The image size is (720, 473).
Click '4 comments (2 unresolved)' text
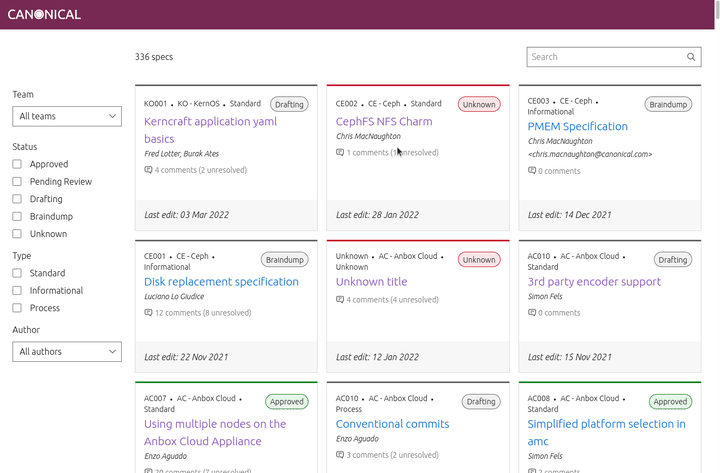(201, 170)
